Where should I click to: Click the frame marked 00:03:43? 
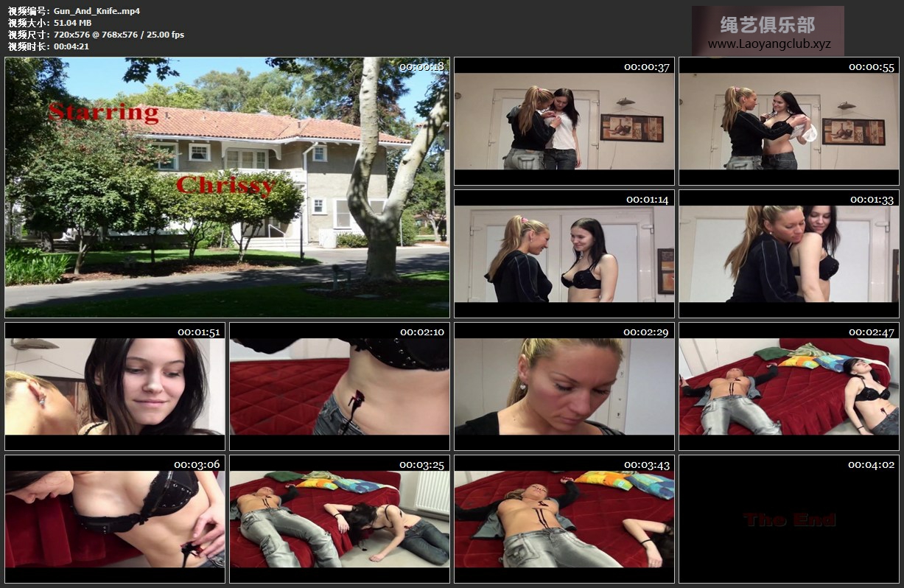click(564, 519)
